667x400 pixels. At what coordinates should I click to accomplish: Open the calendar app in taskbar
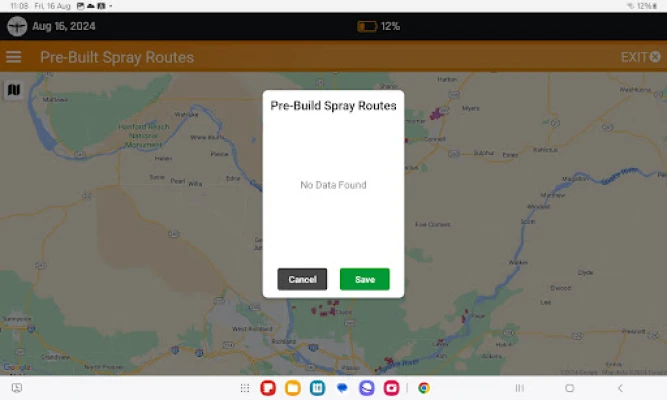click(317, 388)
